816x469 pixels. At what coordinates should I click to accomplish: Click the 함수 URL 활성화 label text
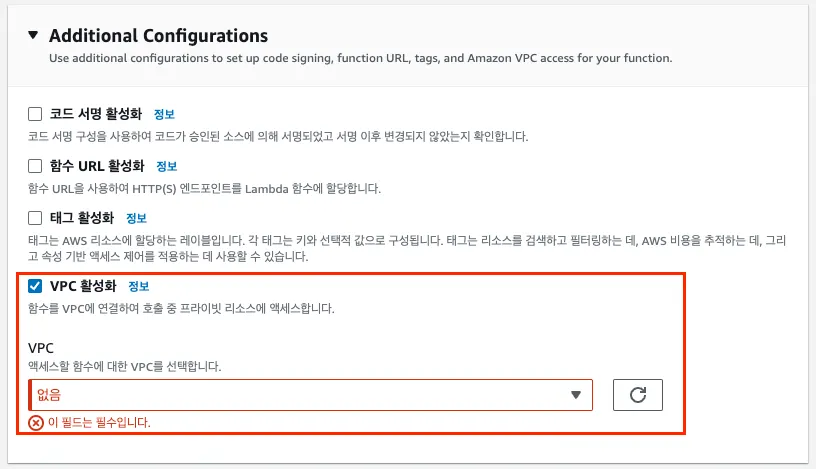[98, 166]
